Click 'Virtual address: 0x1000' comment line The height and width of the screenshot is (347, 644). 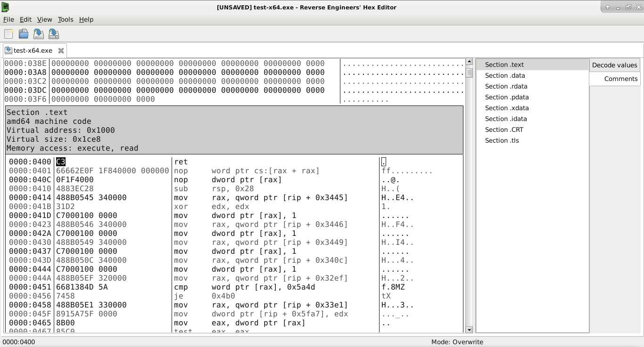click(x=61, y=130)
